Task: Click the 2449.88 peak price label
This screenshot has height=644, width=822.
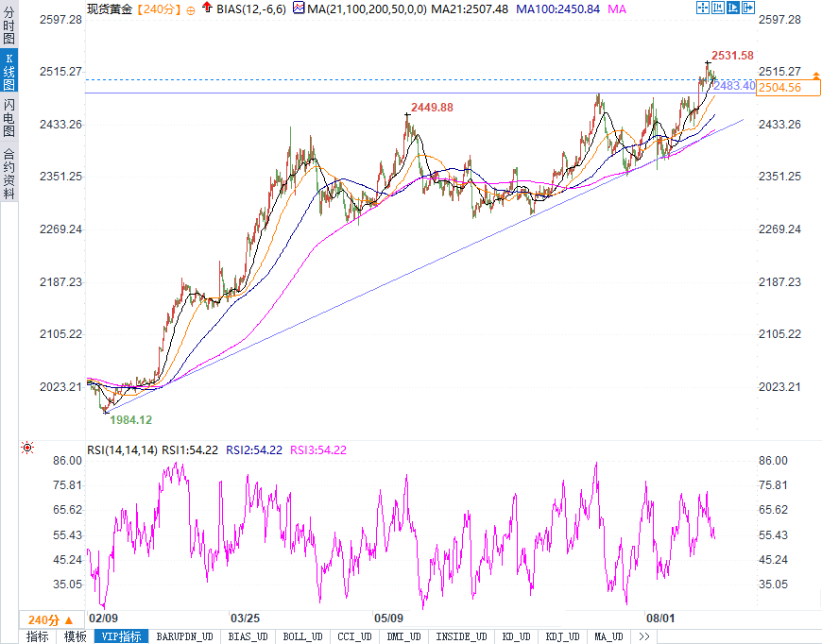Action: coord(432,108)
